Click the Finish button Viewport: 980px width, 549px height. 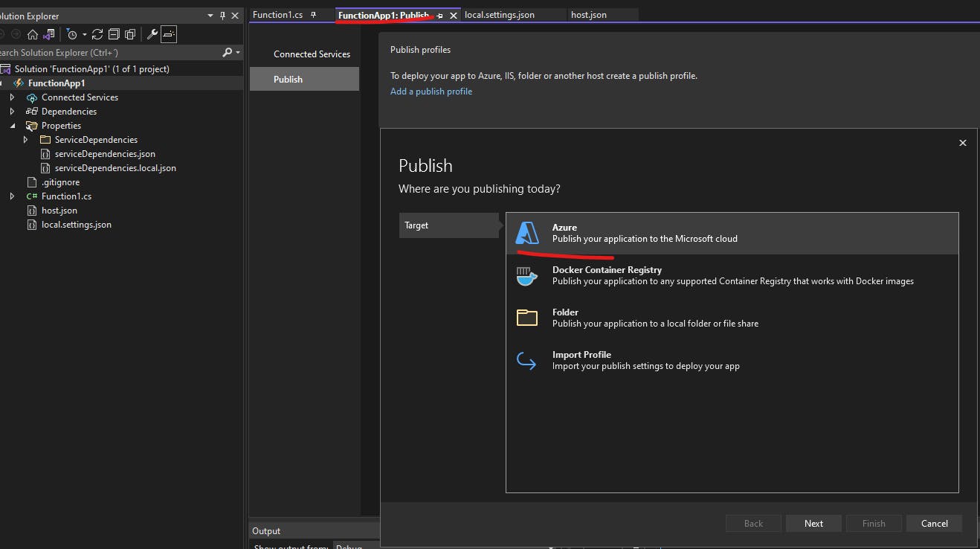point(874,523)
